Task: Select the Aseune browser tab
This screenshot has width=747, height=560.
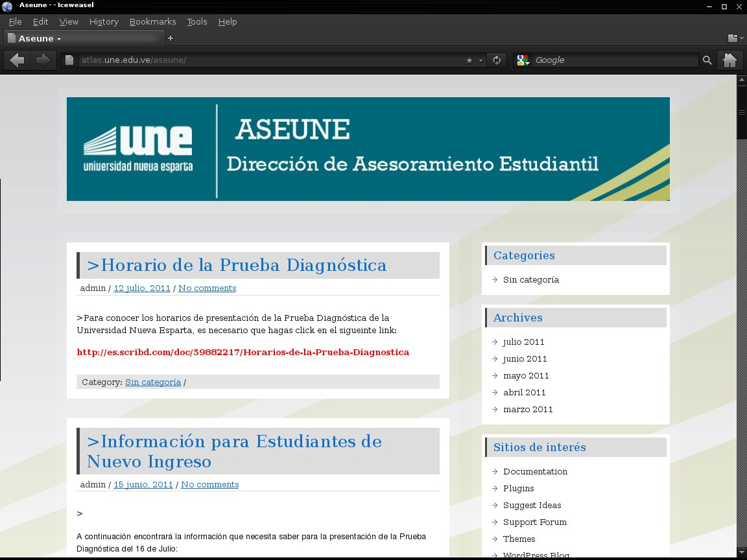Action: tap(84, 39)
